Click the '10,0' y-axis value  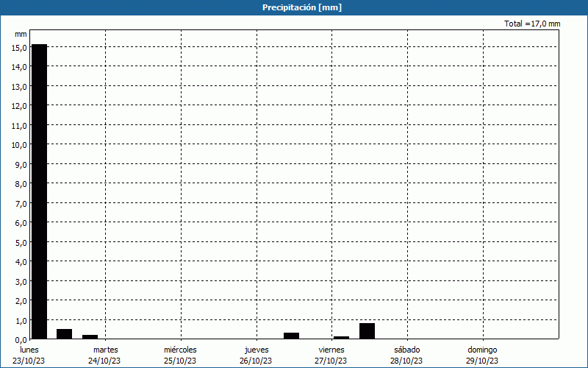click(x=19, y=145)
